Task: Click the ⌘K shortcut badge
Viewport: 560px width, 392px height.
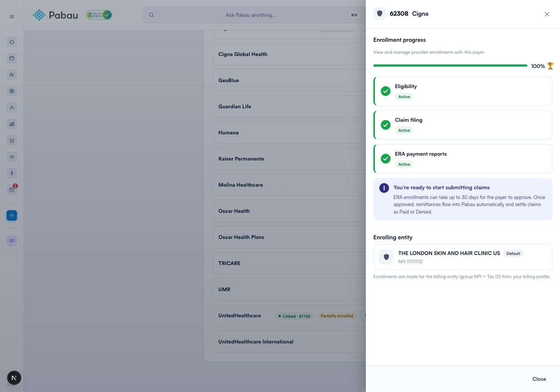Action: (x=354, y=15)
